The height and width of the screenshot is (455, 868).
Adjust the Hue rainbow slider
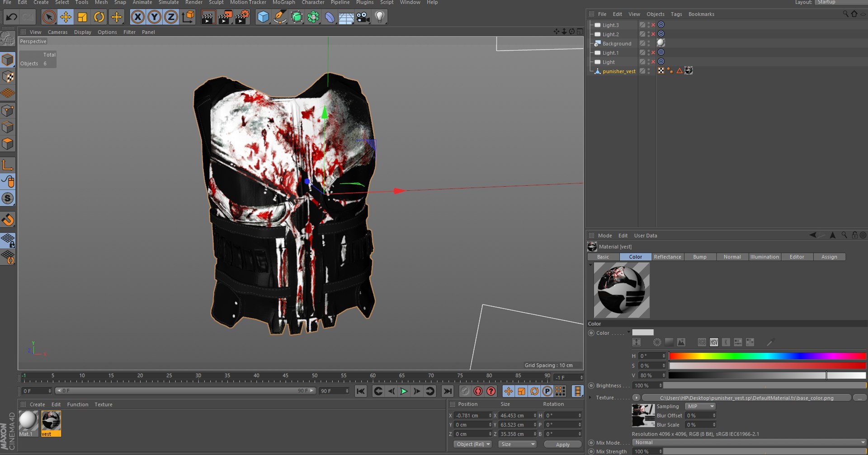pyautogui.click(x=767, y=356)
